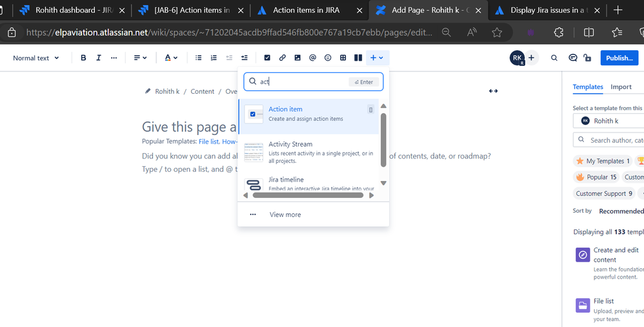
Task: Open the Sort by Recommended dropdown
Action: pyautogui.click(x=621, y=211)
